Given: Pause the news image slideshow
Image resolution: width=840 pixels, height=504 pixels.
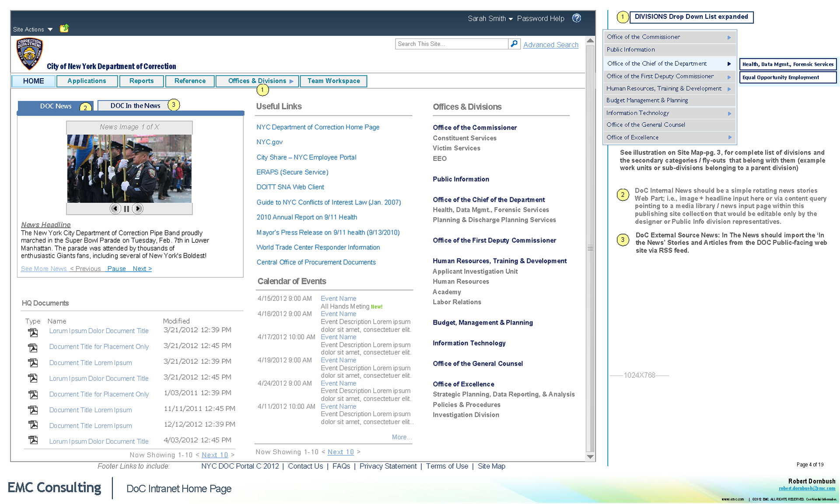Looking at the screenshot, I should (126, 209).
